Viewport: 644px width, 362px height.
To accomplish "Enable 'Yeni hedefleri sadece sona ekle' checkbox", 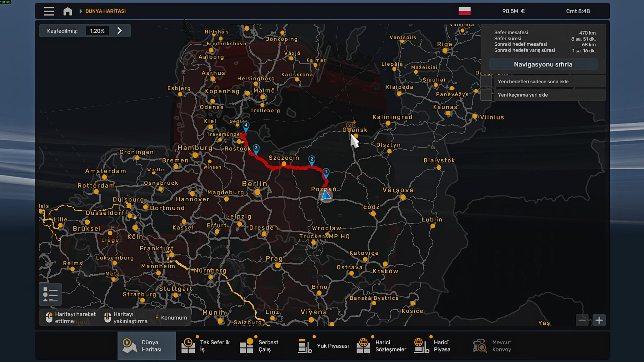I will (486, 81).
